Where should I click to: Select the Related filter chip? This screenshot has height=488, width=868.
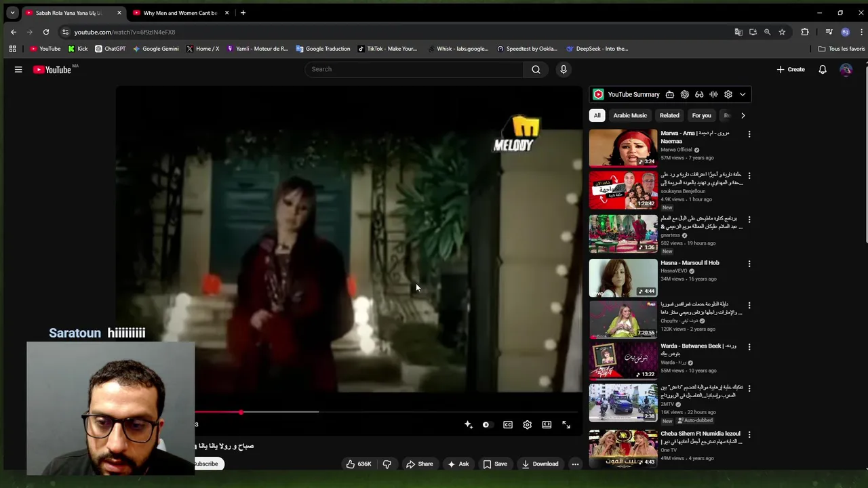(x=669, y=115)
